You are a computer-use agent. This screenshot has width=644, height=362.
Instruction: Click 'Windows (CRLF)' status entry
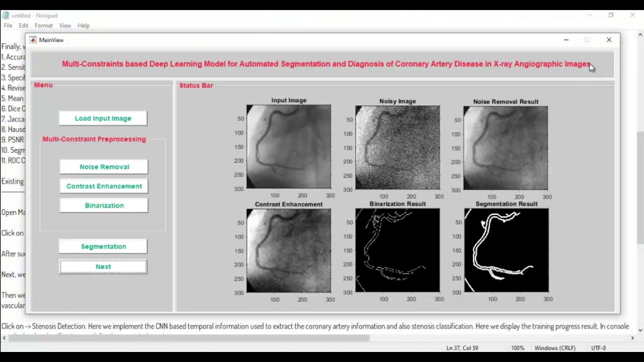coord(555,348)
